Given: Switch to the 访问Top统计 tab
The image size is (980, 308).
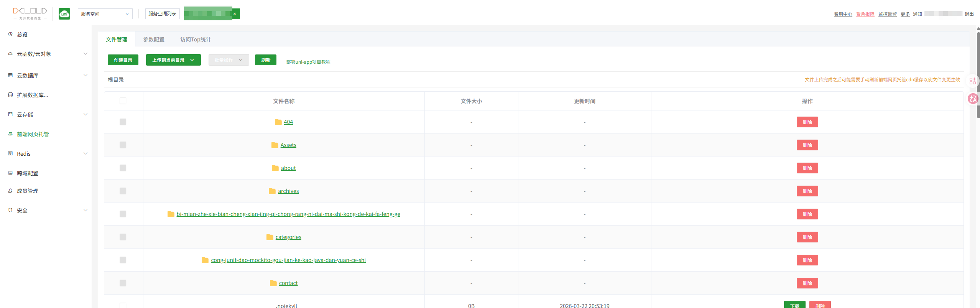Looking at the screenshot, I should point(195,40).
